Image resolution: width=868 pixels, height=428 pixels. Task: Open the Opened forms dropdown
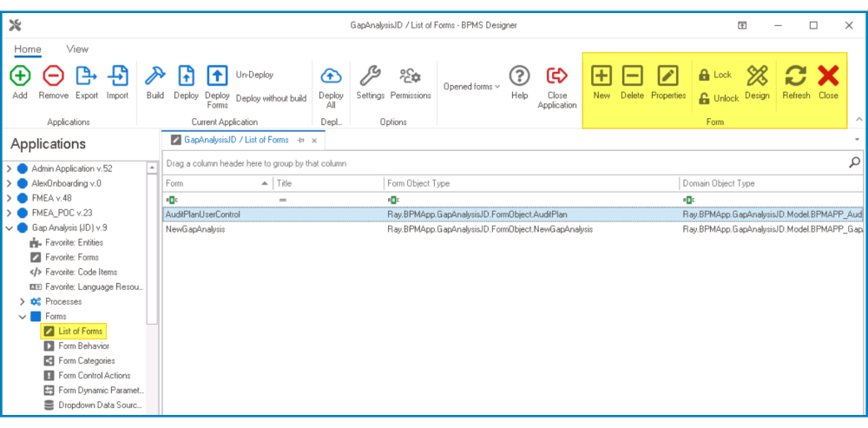click(x=471, y=87)
